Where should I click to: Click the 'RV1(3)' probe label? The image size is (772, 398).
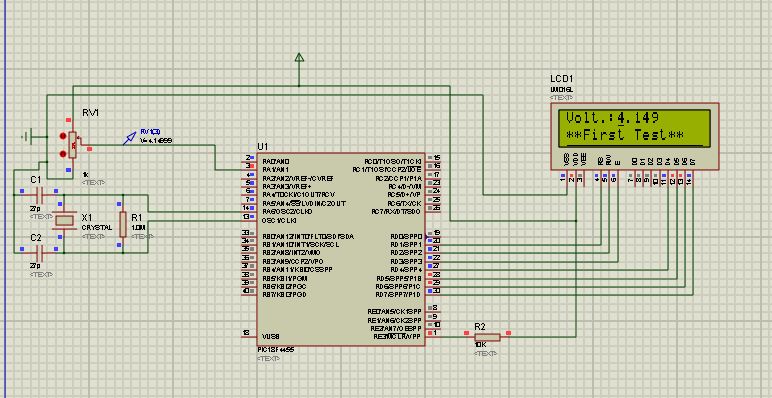[x=150, y=132]
